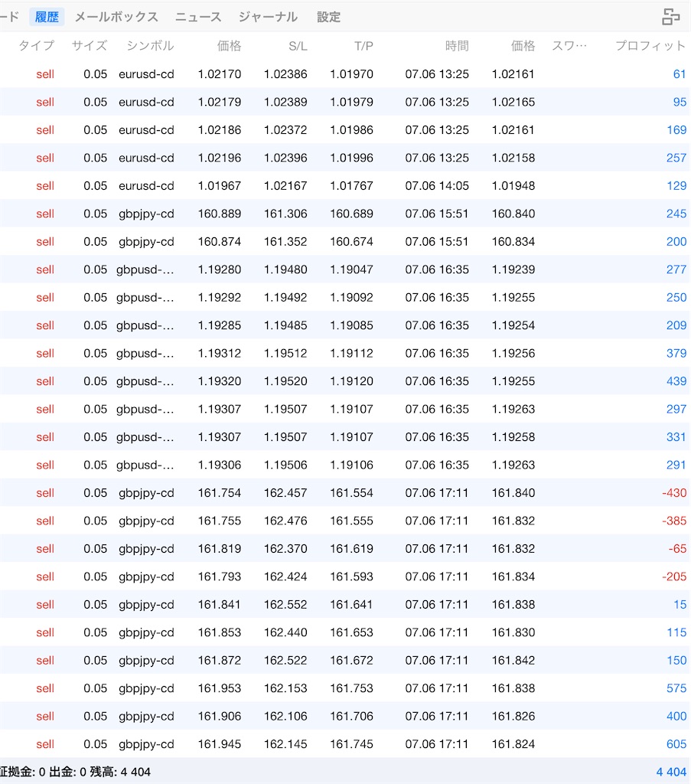The width and height of the screenshot is (691, 784).
Task: Select the profit value 605
Action: [676, 744]
